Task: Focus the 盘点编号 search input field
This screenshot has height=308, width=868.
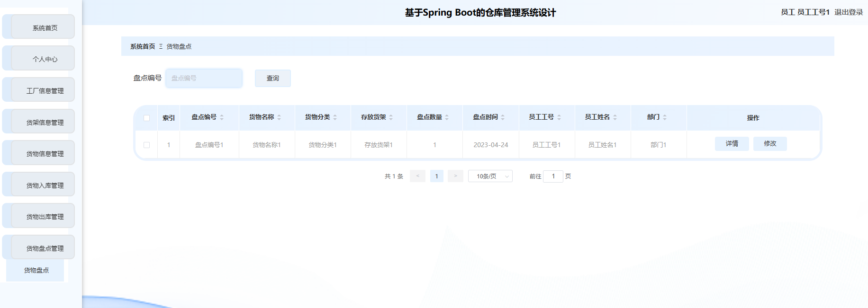Action: (204, 78)
